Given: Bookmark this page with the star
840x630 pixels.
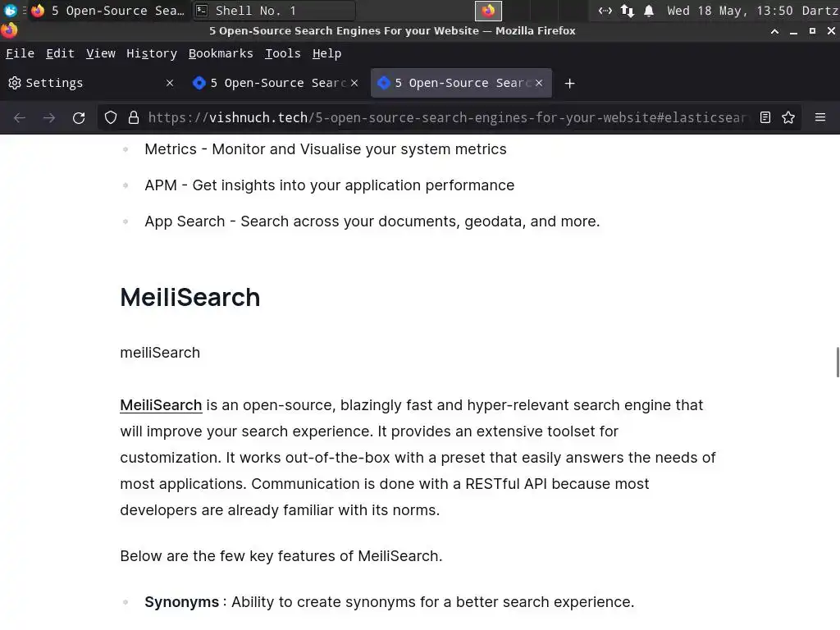Looking at the screenshot, I should pyautogui.click(x=788, y=117).
